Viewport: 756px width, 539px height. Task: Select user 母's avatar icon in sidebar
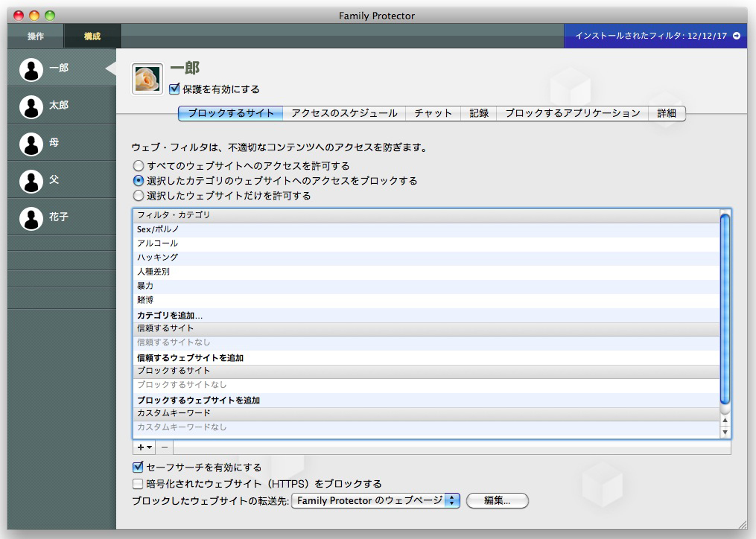pyautogui.click(x=31, y=144)
